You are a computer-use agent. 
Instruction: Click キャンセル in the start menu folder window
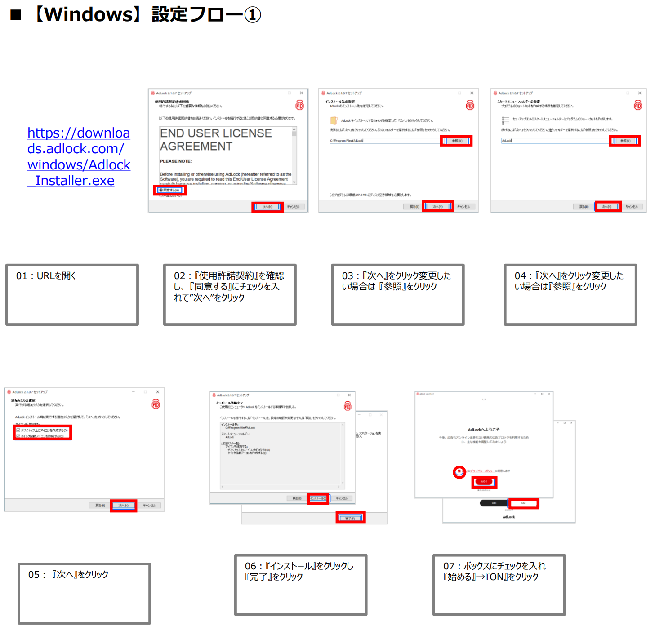[632, 207]
